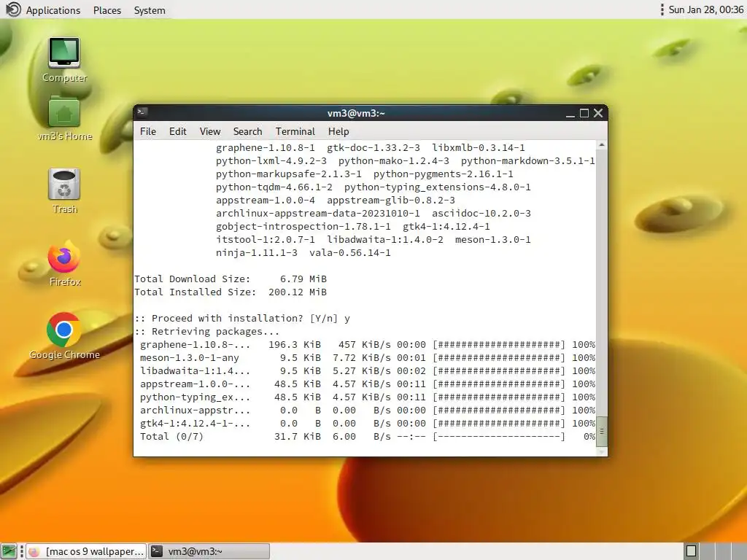Click the ':: Retrieving packages...' line

206,332
